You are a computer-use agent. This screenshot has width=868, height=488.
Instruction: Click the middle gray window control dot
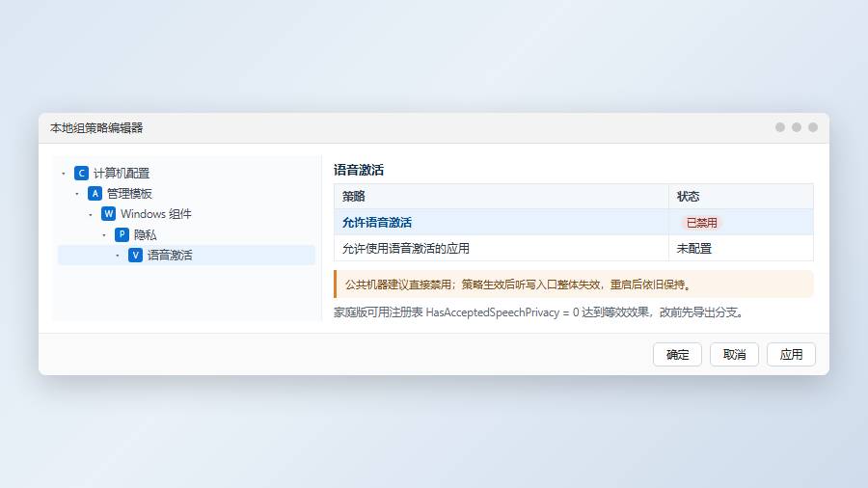[x=797, y=127]
